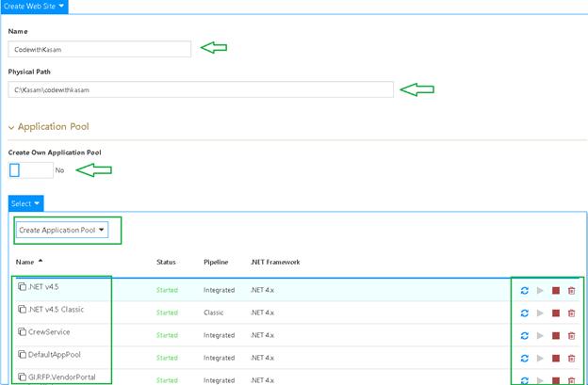The height and width of the screenshot is (385, 588).
Task: Recycle the DefaultAppPool
Action: pyautogui.click(x=525, y=359)
